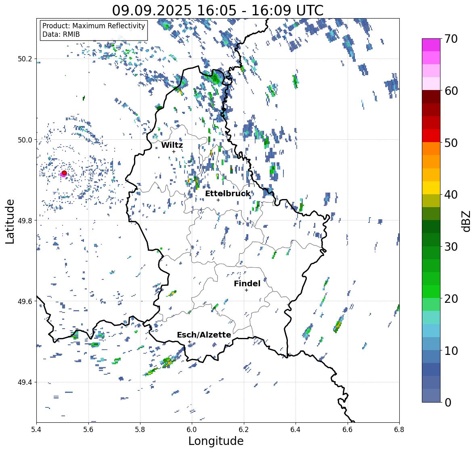Click the red radar site marker dot
The image size is (476, 451).
[x=64, y=173]
